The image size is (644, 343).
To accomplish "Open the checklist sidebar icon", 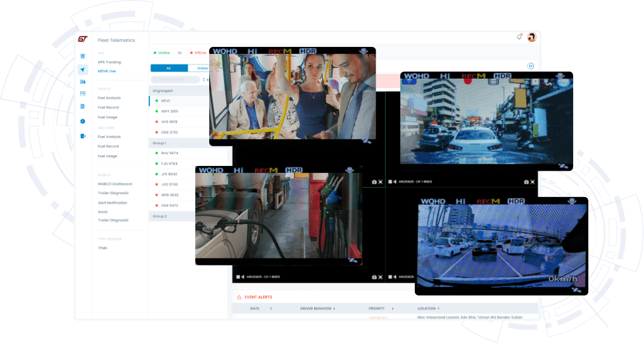I will point(83,93).
